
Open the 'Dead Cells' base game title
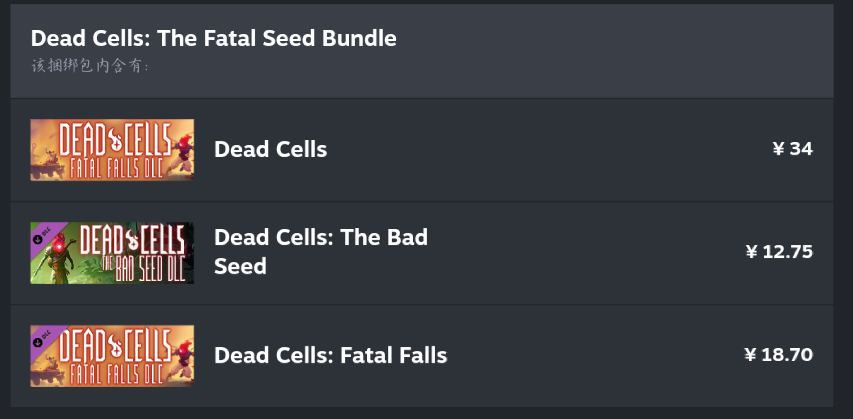tap(270, 150)
